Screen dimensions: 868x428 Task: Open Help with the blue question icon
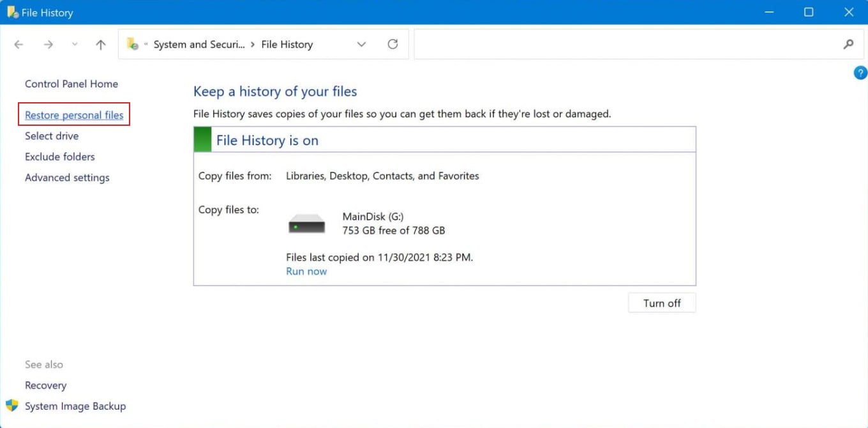coord(860,73)
